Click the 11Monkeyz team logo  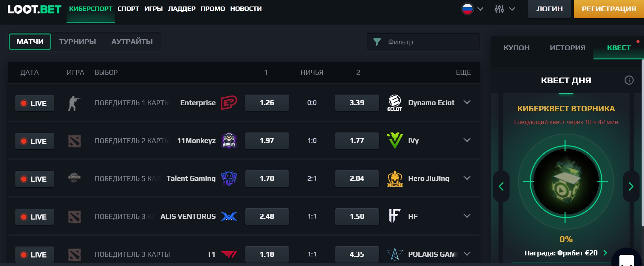click(229, 141)
